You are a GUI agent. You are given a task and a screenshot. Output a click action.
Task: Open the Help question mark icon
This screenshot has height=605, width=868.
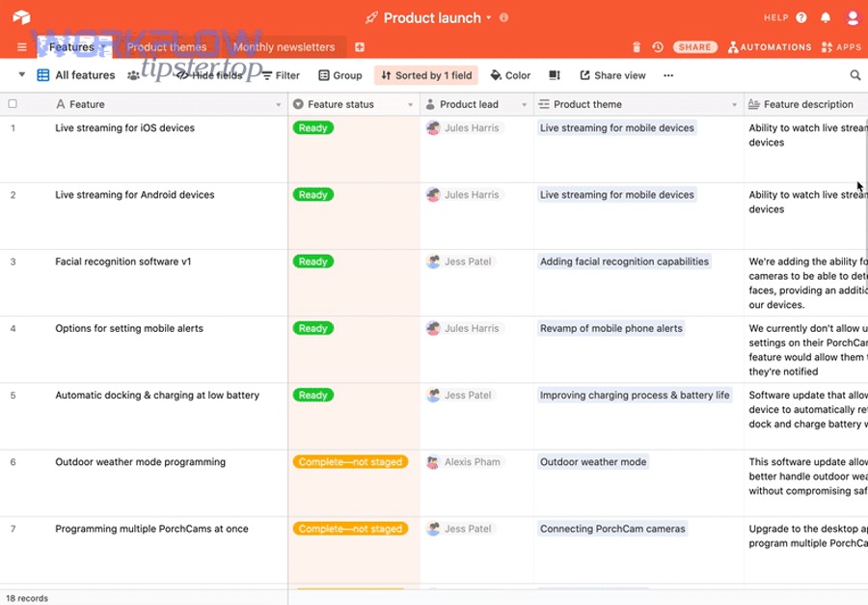point(801,17)
